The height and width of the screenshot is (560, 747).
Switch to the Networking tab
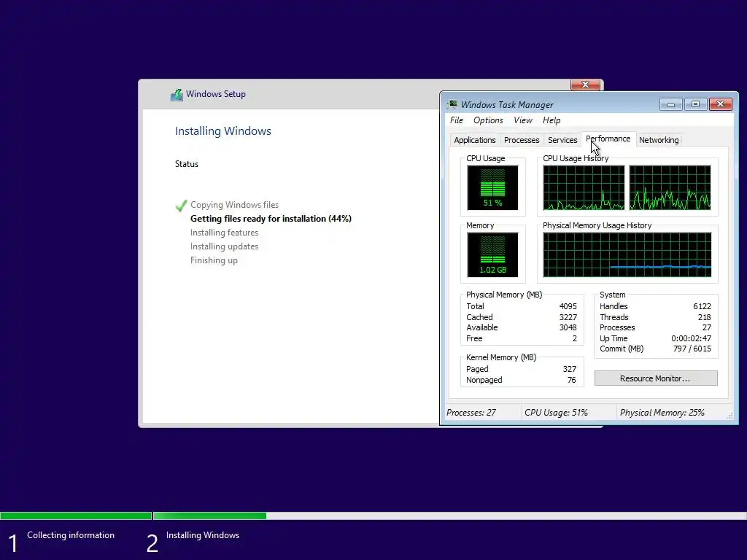coord(659,140)
